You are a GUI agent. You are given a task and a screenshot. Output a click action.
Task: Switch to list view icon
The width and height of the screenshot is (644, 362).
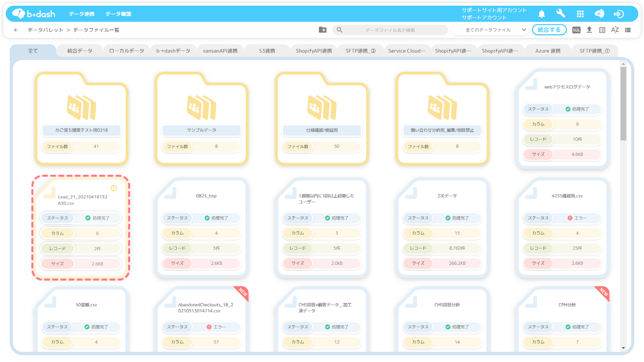(x=628, y=30)
